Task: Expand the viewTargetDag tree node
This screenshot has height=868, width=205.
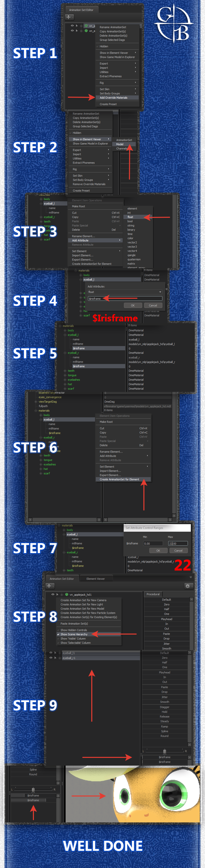Action: coord(36,402)
